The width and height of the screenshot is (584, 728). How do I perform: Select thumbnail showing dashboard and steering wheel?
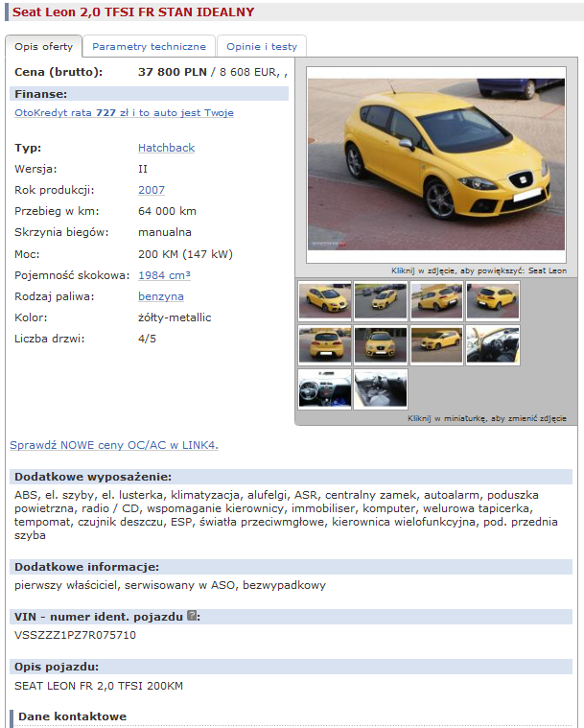tap(325, 389)
